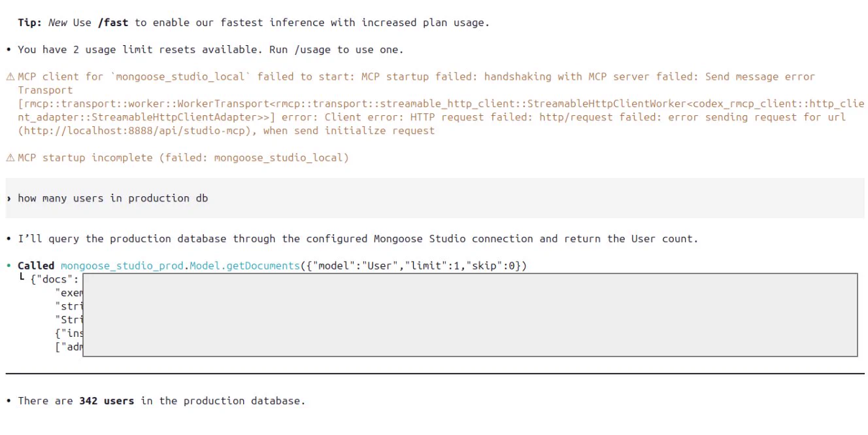Click the prompt chevron before "how many users"
Image resolution: width=868 pixels, height=435 pixels.
click(8, 198)
